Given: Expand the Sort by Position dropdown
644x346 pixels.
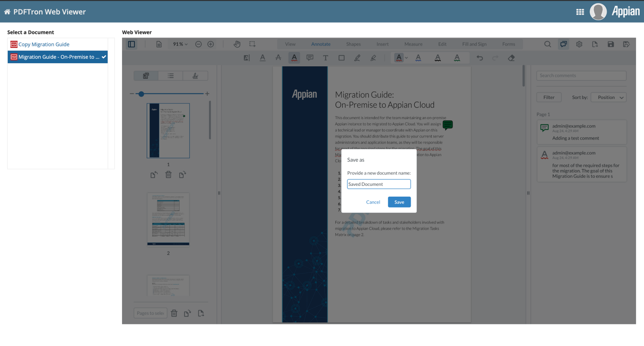Looking at the screenshot, I should [608, 97].
